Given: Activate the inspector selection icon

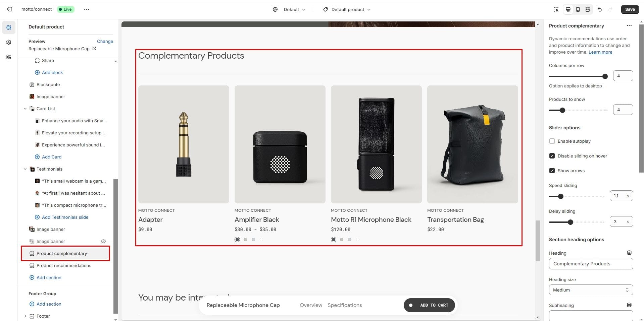Looking at the screenshot, I should click(556, 9).
